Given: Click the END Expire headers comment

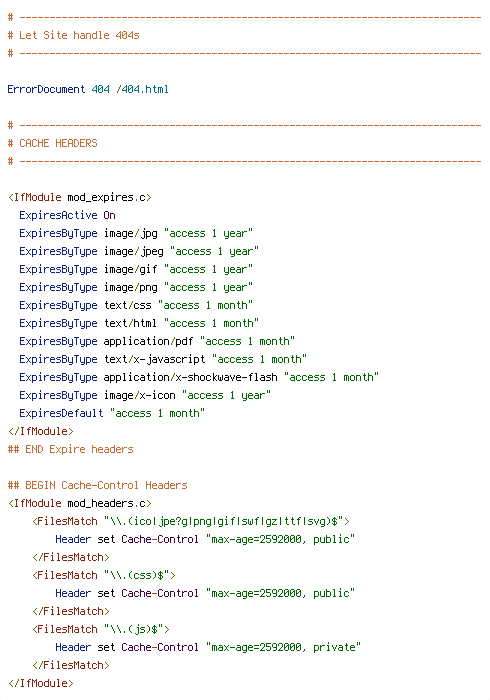Looking at the screenshot, I should pyautogui.click(x=71, y=449).
